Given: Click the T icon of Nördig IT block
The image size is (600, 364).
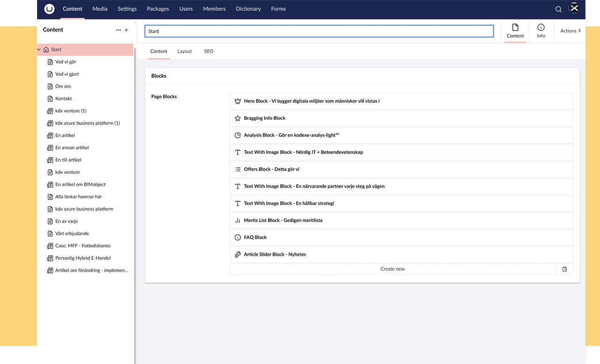Looking at the screenshot, I should tap(238, 152).
